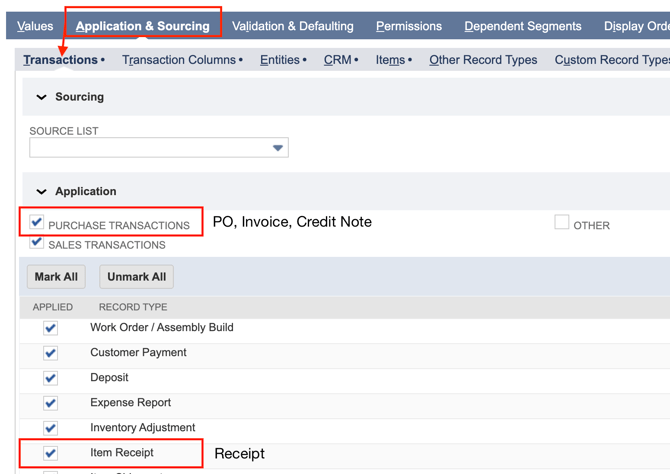
Task: Switch to Application & Sourcing tab
Action: pos(143,26)
